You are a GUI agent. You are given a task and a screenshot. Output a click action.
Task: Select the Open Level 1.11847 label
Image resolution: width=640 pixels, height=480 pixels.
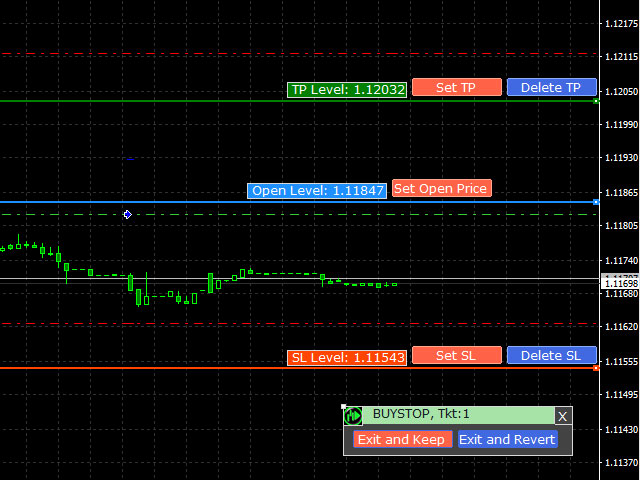317,191
